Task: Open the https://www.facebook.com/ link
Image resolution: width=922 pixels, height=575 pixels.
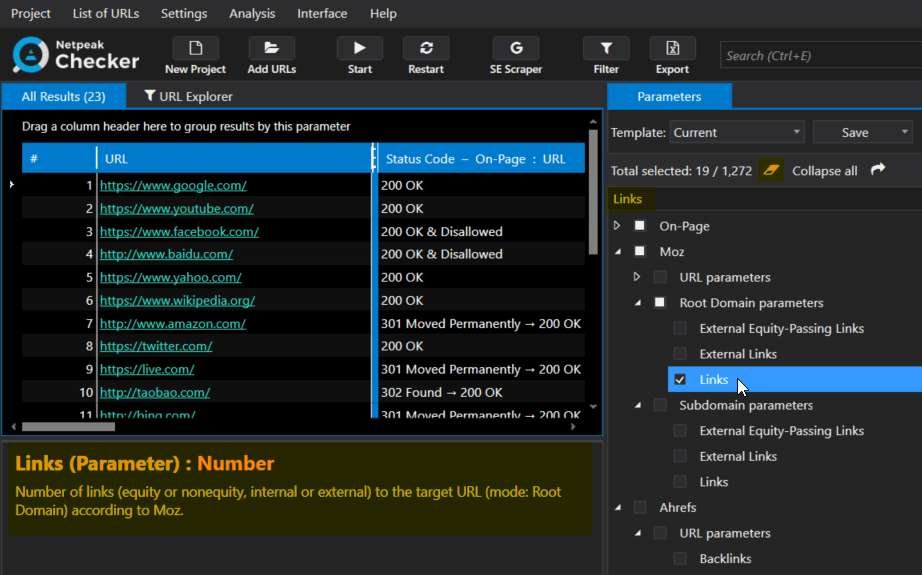Action: 179,232
